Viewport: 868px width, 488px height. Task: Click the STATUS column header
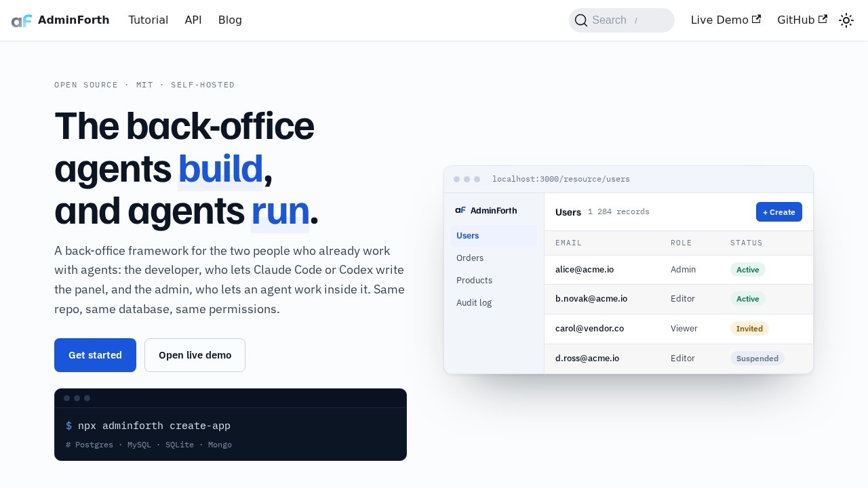click(747, 243)
